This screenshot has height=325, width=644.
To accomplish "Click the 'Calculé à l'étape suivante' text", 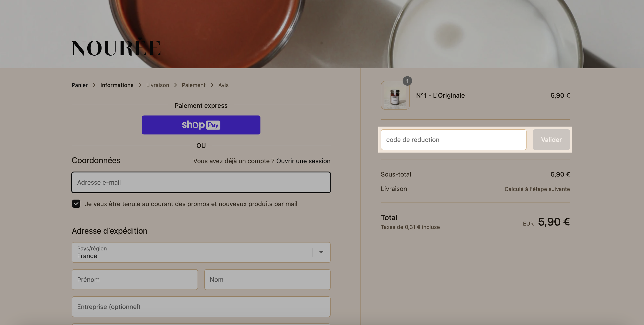I will point(537,189).
